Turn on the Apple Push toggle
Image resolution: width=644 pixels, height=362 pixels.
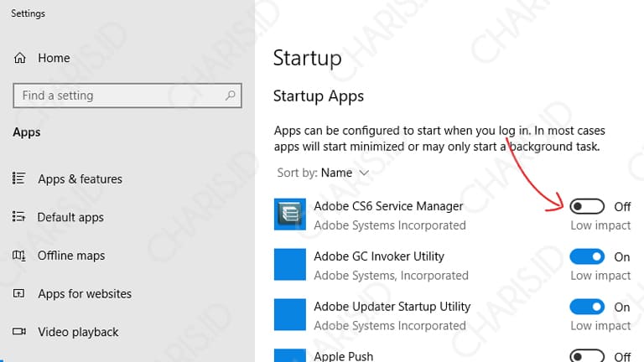(587, 356)
